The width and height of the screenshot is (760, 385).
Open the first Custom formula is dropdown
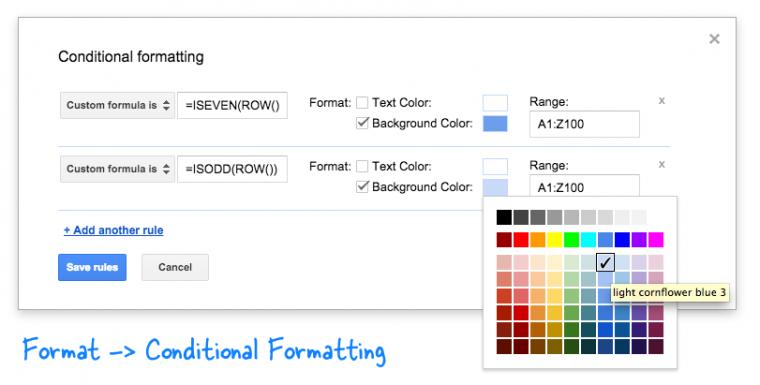117,105
